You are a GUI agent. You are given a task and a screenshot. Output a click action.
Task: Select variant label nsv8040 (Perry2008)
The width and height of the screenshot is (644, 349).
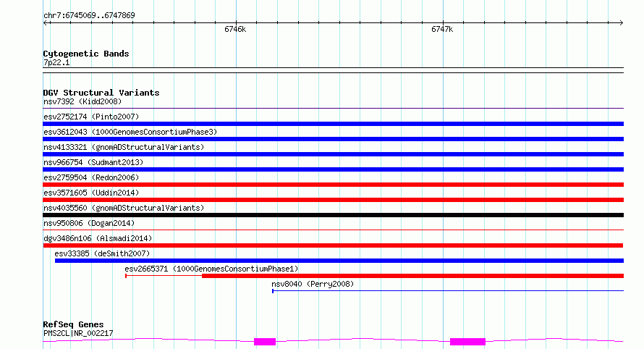click(313, 284)
